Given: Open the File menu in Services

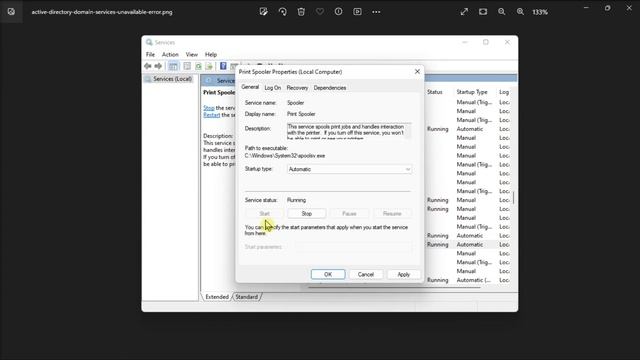Looking at the screenshot, I should point(150,54).
